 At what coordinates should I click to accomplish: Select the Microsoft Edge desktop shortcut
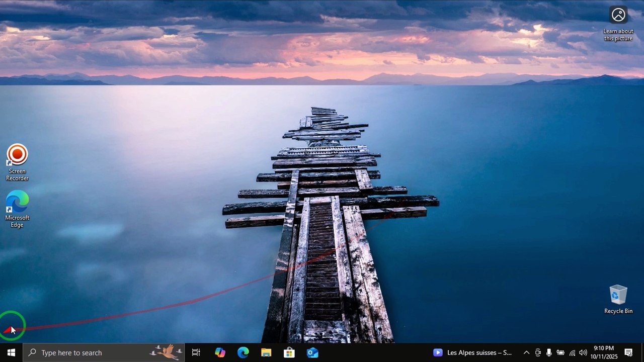(x=17, y=209)
